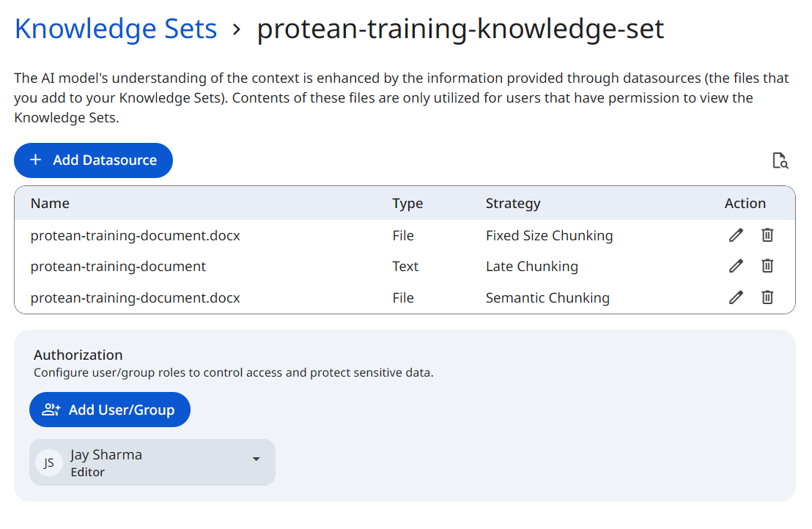Click the Type column header
The image size is (812, 529).
[407, 204]
